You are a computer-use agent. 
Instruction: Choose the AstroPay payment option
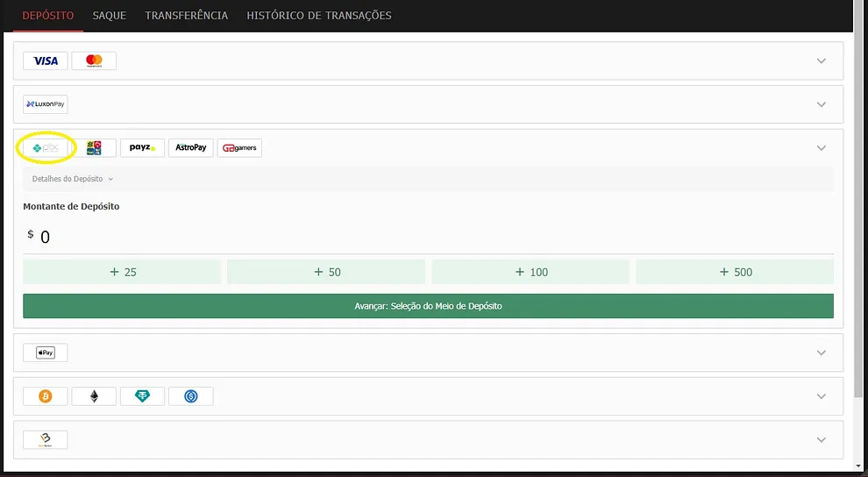191,148
